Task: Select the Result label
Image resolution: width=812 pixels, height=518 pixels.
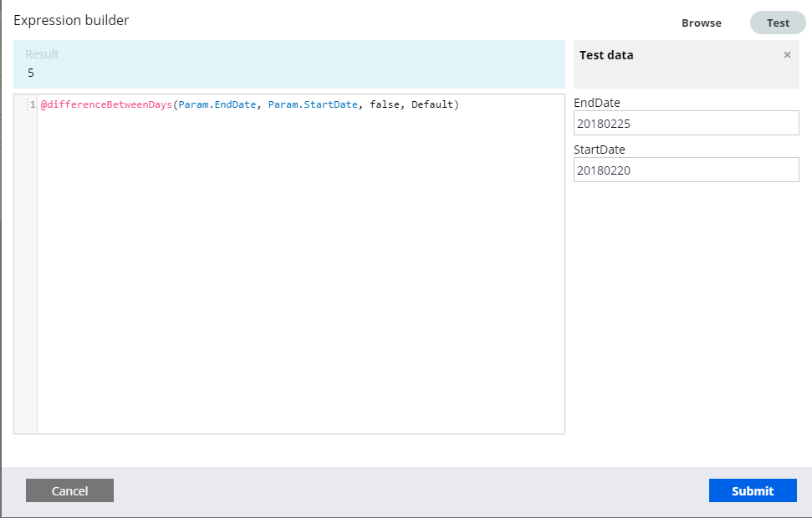Action: (x=41, y=54)
